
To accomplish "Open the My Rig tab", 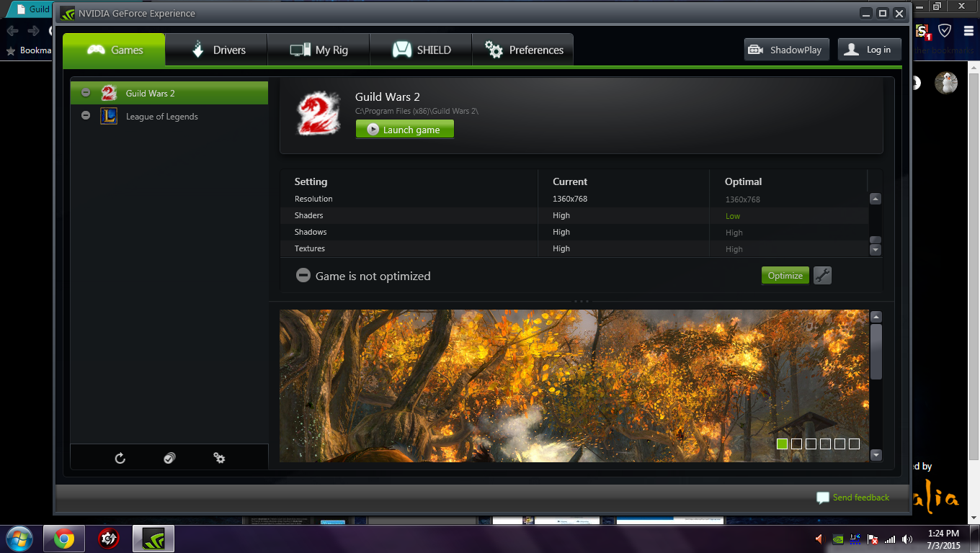I will tap(318, 50).
